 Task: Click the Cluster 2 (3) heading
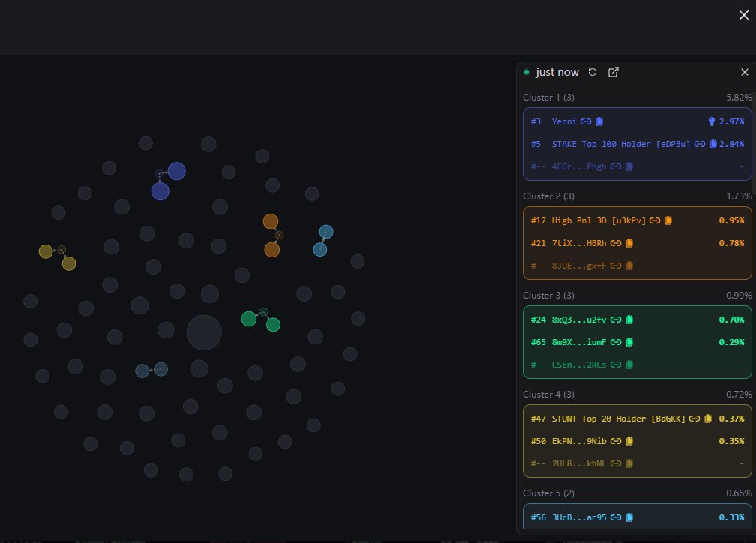(x=548, y=196)
